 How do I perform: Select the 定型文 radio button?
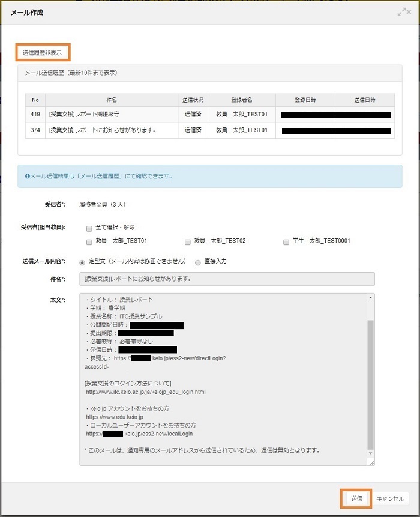click(82, 262)
